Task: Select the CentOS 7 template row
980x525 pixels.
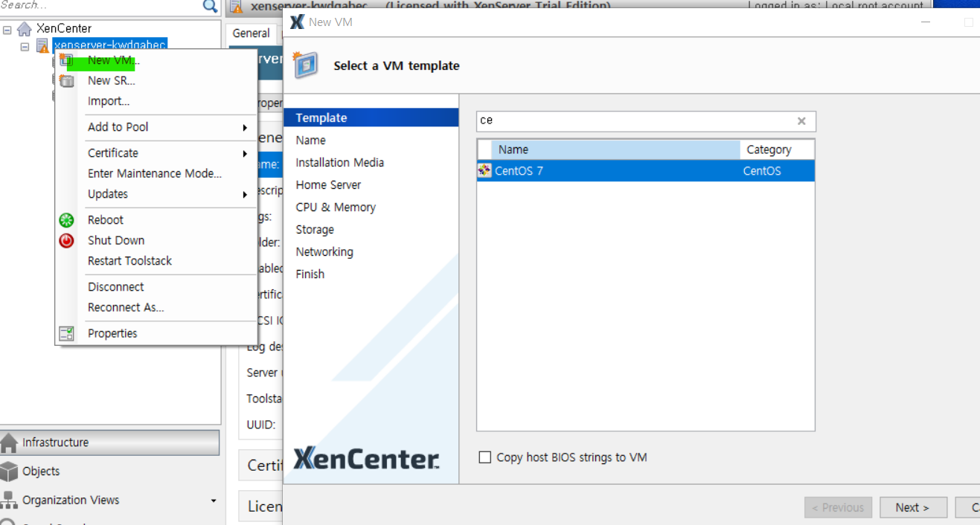Action: (x=646, y=171)
